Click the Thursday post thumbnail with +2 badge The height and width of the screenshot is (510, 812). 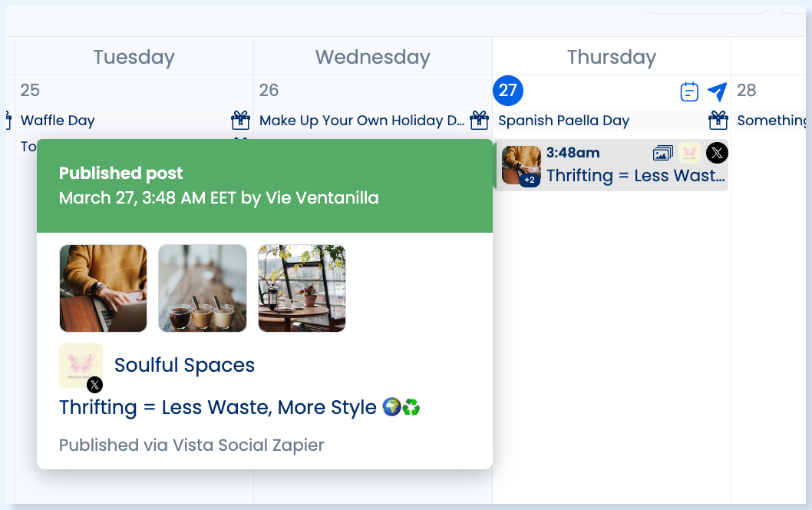(521, 165)
